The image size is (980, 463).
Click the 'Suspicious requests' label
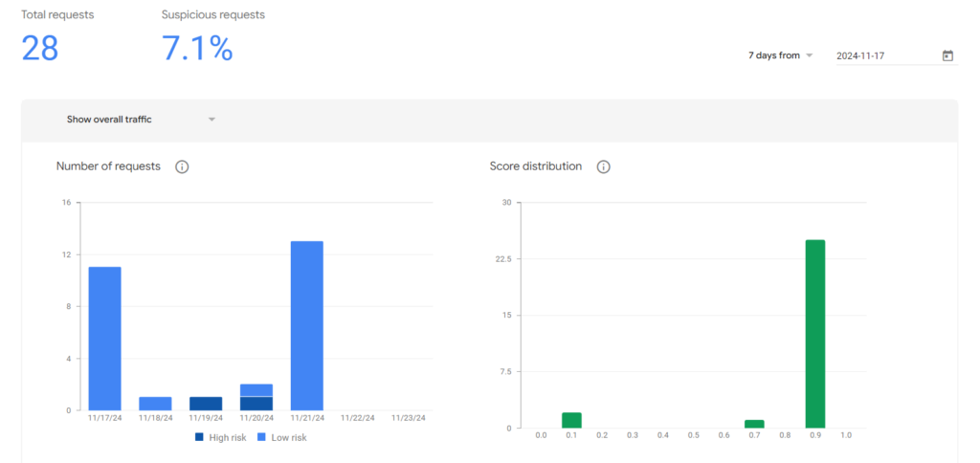click(213, 14)
